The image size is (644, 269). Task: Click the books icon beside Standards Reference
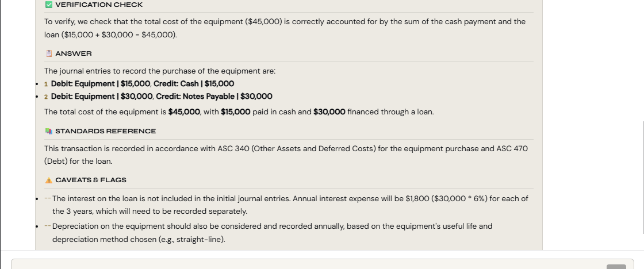(x=49, y=131)
